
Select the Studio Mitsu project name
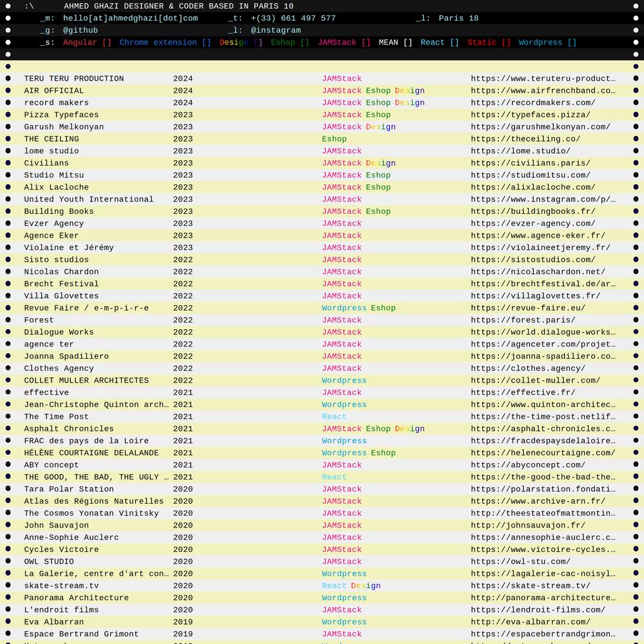point(53,175)
